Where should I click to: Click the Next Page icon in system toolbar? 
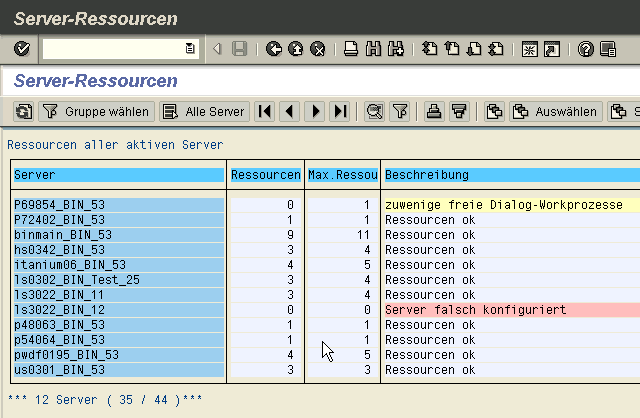point(474,49)
